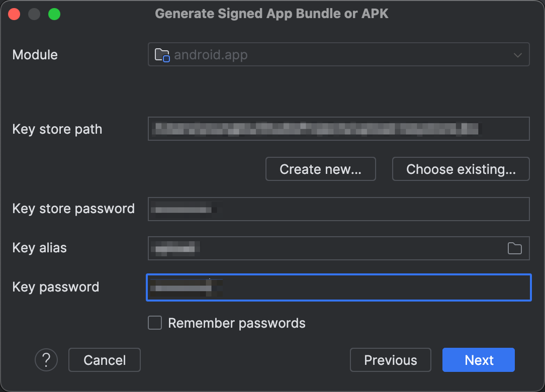
Task: Close the dialog with the red window button
Action: point(14,14)
